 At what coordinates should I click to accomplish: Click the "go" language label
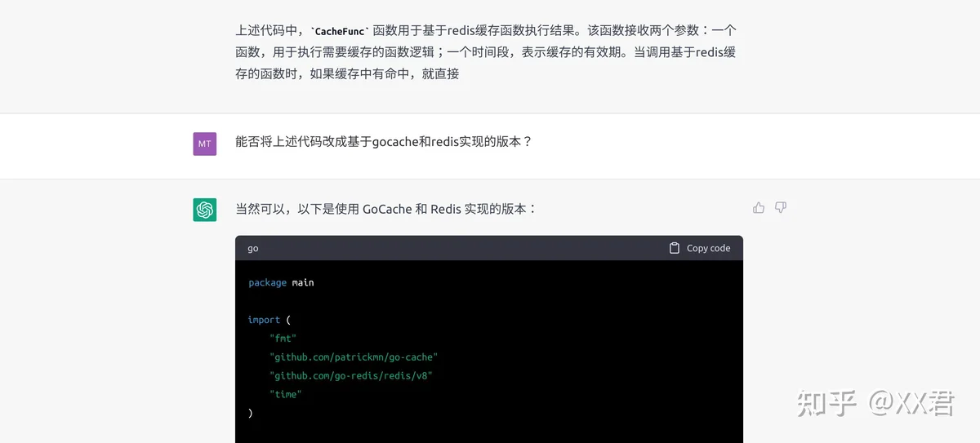coord(253,248)
